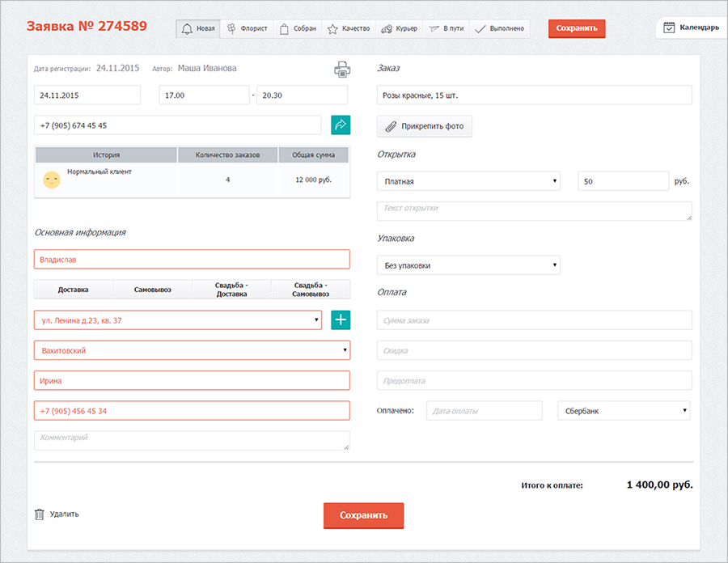Click the Скидка field
728x563 pixels.
535,350
